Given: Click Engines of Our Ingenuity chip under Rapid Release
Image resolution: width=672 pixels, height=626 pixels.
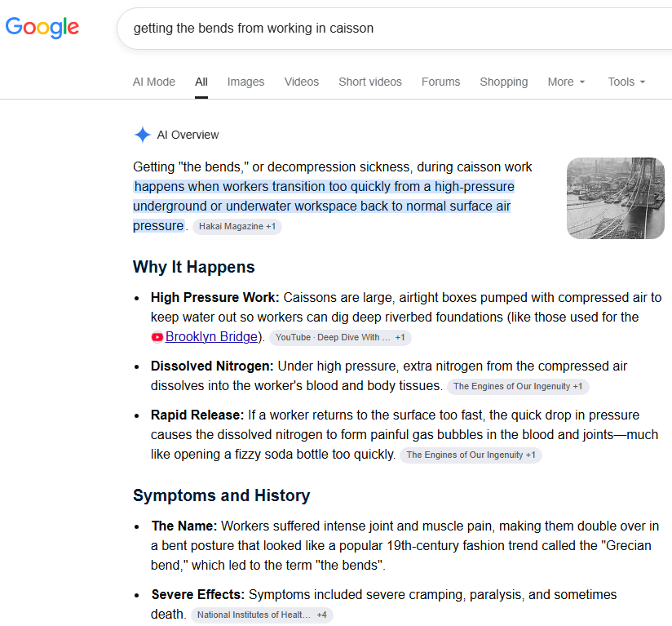Looking at the screenshot, I should (471, 455).
